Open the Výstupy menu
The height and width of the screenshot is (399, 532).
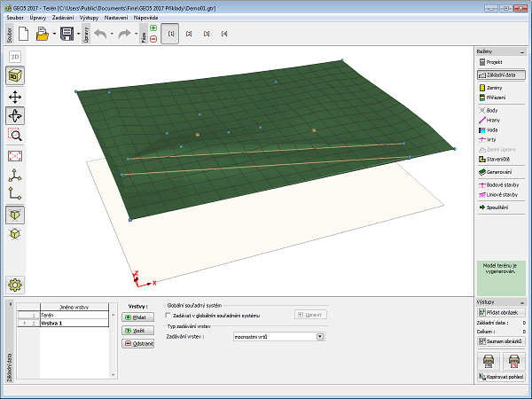click(x=89, y=17)
